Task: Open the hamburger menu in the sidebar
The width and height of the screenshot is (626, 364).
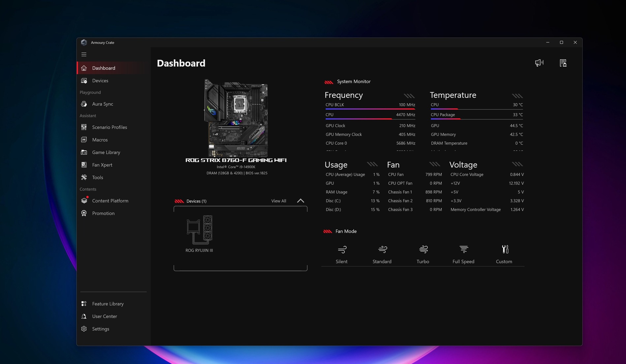Action: coord(84,54)
